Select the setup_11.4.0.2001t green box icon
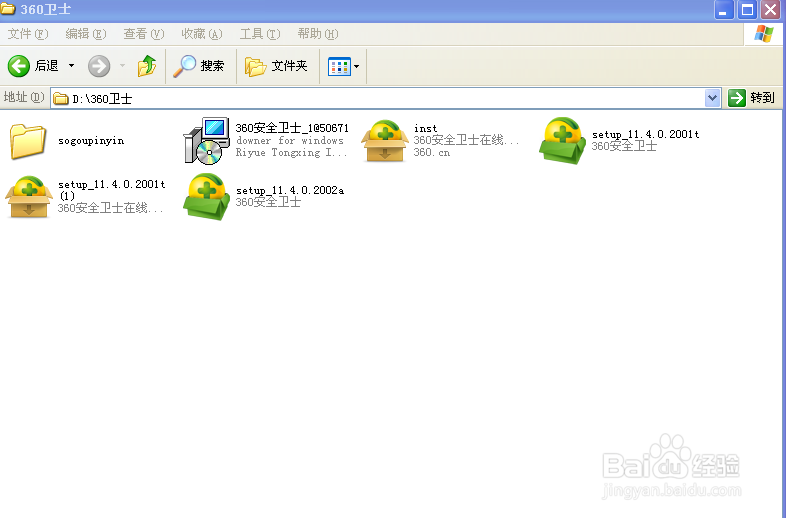 pyautogui.click(x=562, y=141)
